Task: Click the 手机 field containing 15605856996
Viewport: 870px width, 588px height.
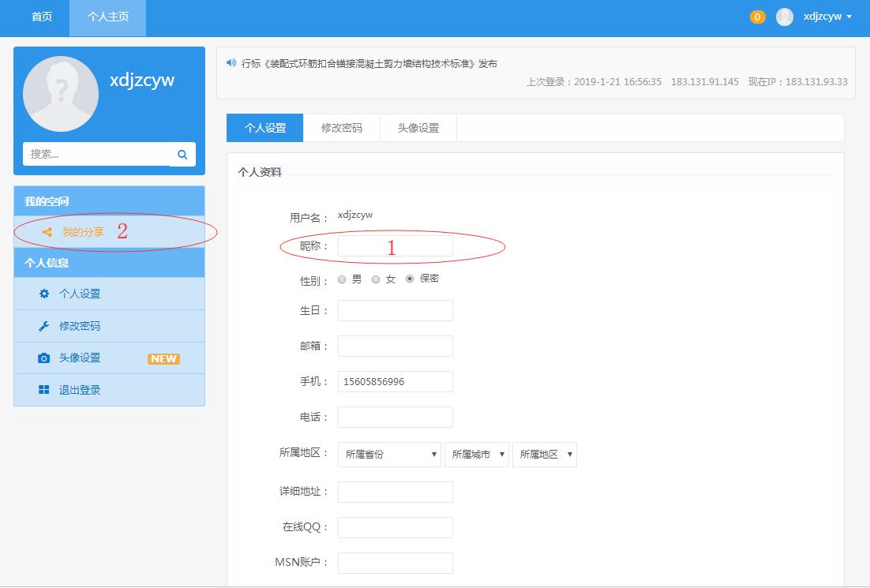Action: coord(395,382)
